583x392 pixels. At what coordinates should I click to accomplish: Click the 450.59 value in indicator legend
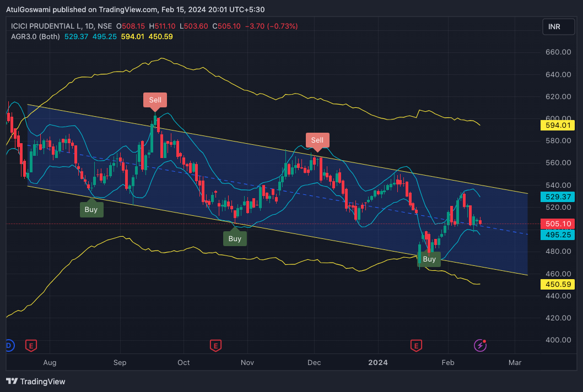(160, 36)
